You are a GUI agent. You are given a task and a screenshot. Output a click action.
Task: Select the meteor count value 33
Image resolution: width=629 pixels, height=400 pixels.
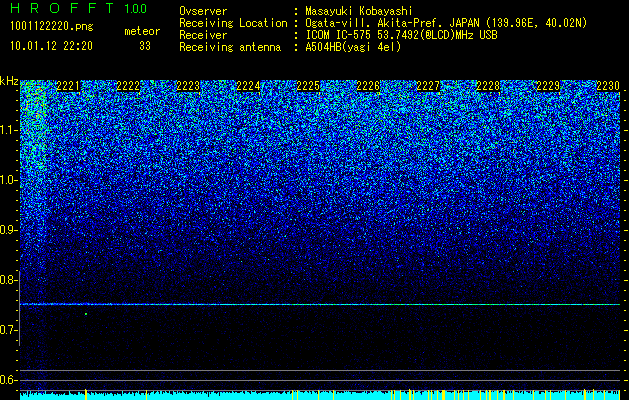click(145, 46)
